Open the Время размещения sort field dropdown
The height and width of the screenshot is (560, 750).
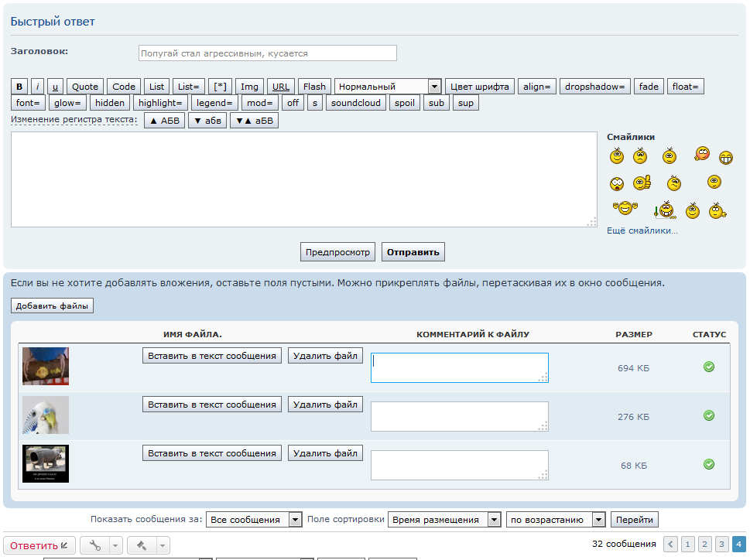[x=444, y=520]
